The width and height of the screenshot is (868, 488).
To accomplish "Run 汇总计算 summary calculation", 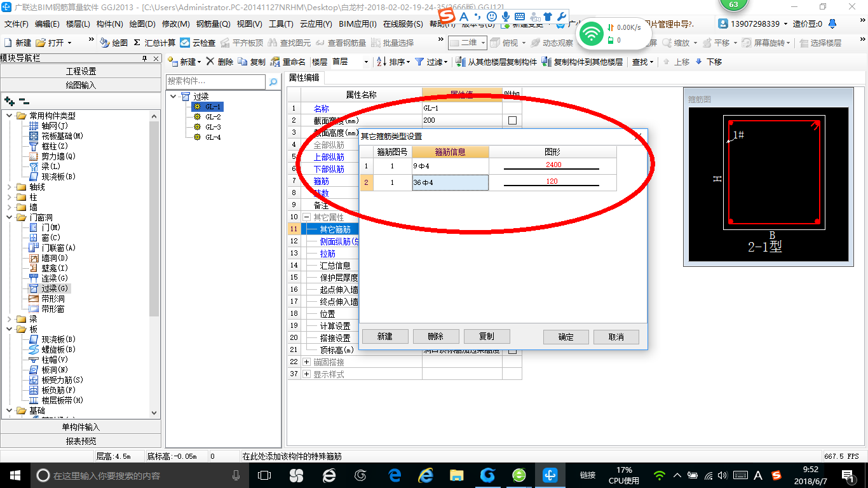I will (154, 43).
